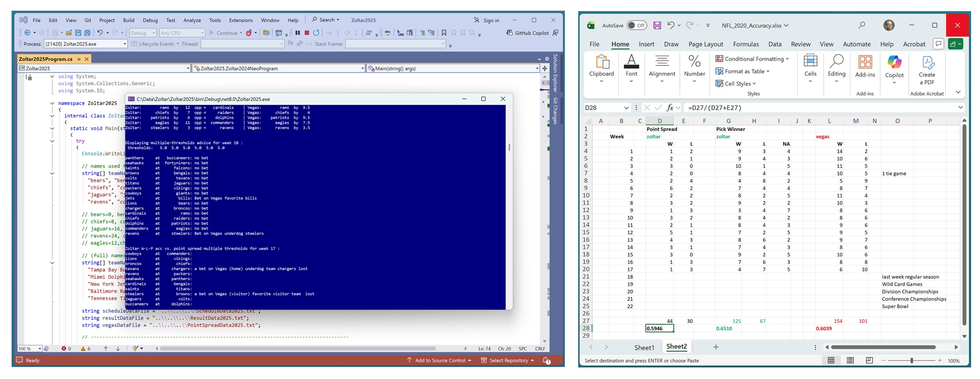Toggle the AutoSave switch in Excel
This screenshot has height=379, width=980.
coord(637,25)
